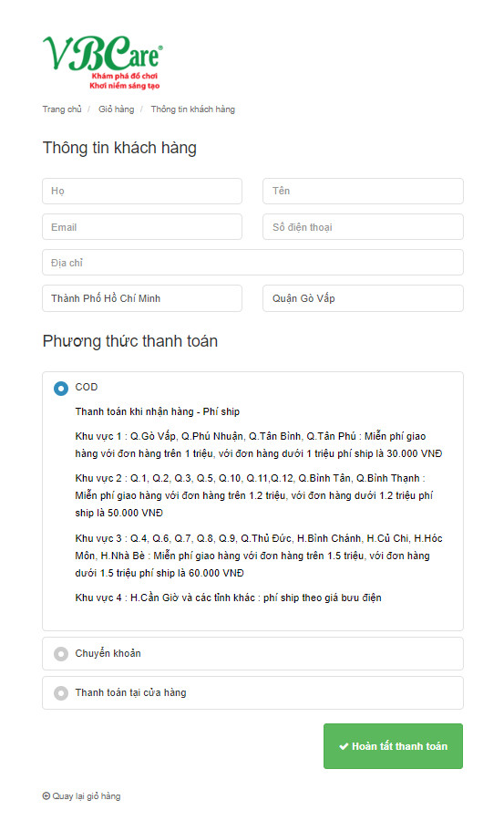Image resolution: width=504 pixels, height=821 pixels.
Task: Click the VBCare logo
Action: (x=103, y=63)
